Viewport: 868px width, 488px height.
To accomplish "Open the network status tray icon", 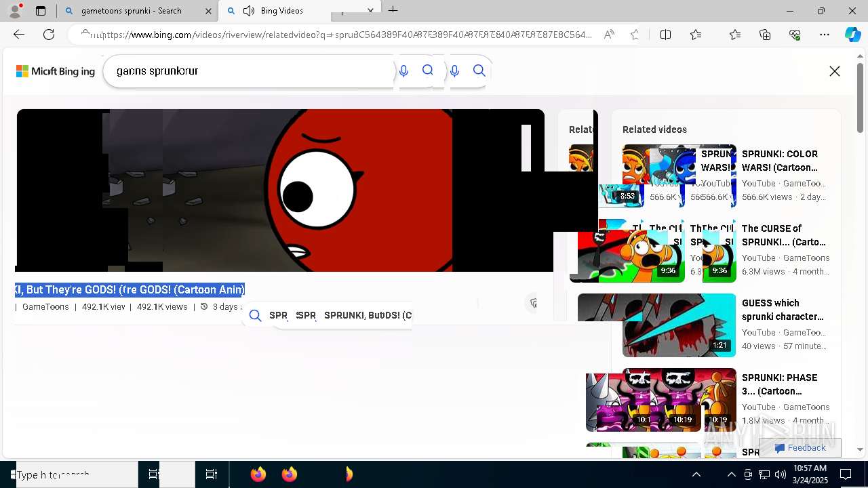I will pyautogui.click(x=764, y=474).
